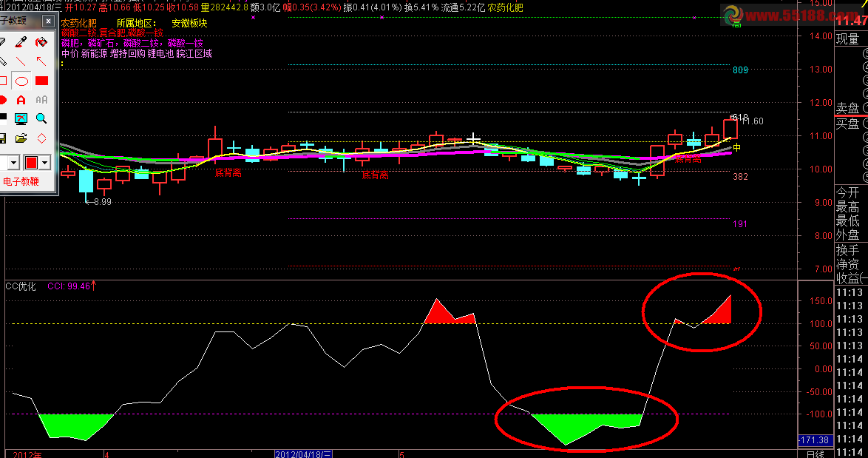The height and width of the screenshot is (458, 868).
Task: Click the 日线 period label
Action: (815, 454)
